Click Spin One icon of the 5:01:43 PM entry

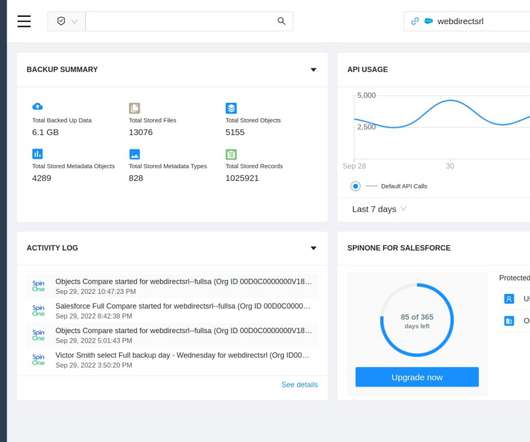click(x=39, y=335)
